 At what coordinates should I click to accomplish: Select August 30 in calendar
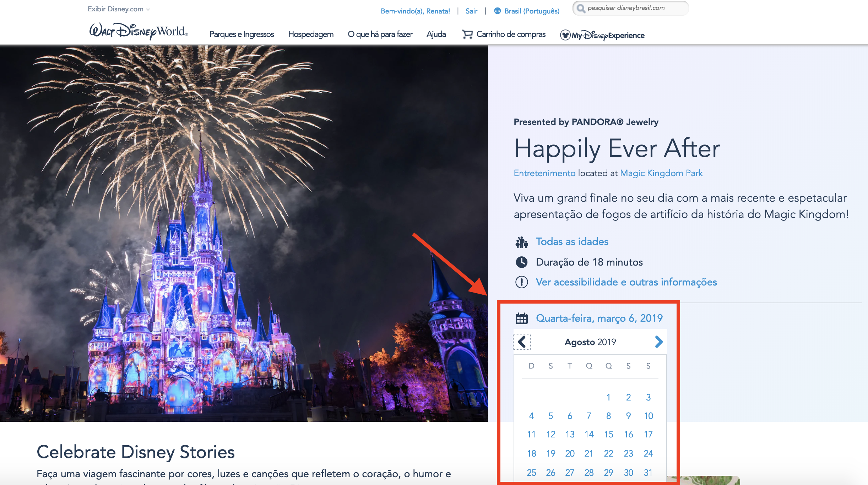pyautogui.click(x=628, y=473)
